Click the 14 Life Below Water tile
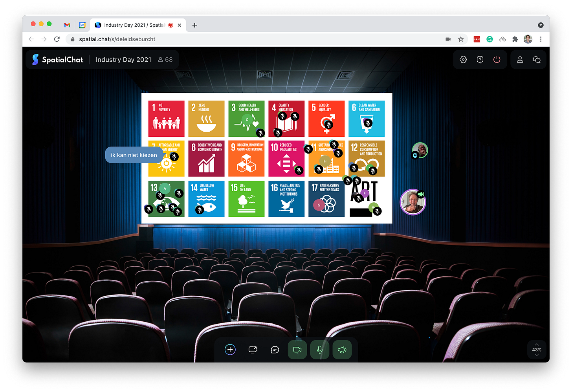The image size is (572, 392). pyautogui.click(x=206, y=199)
